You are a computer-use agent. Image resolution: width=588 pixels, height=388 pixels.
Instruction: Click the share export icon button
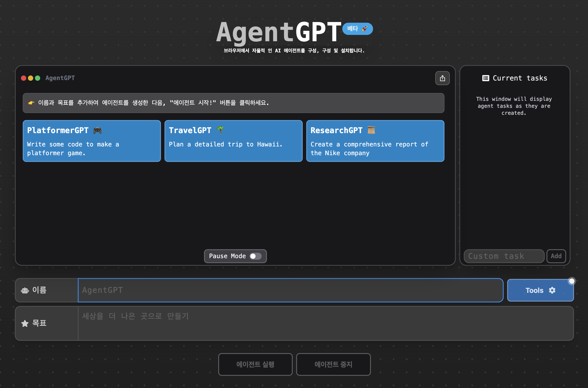pyautogui.click(x=442, y=78)
